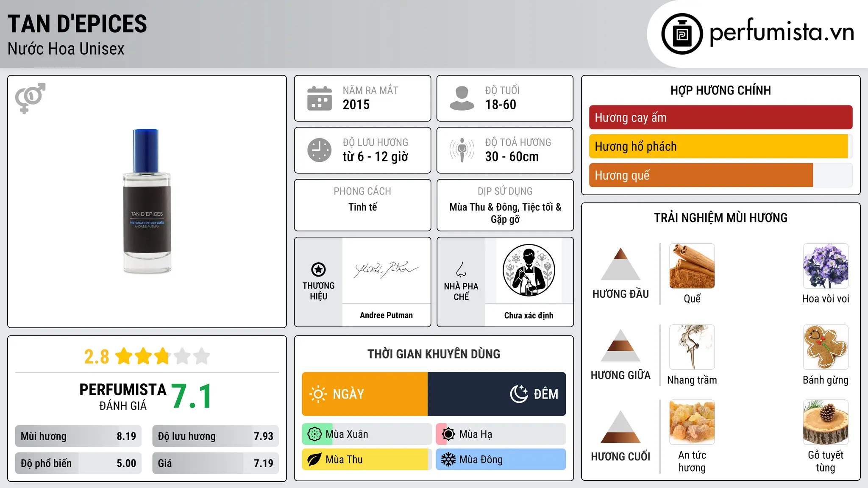Click the nose icon above Nhà pha chế

[x=461, y=269]
